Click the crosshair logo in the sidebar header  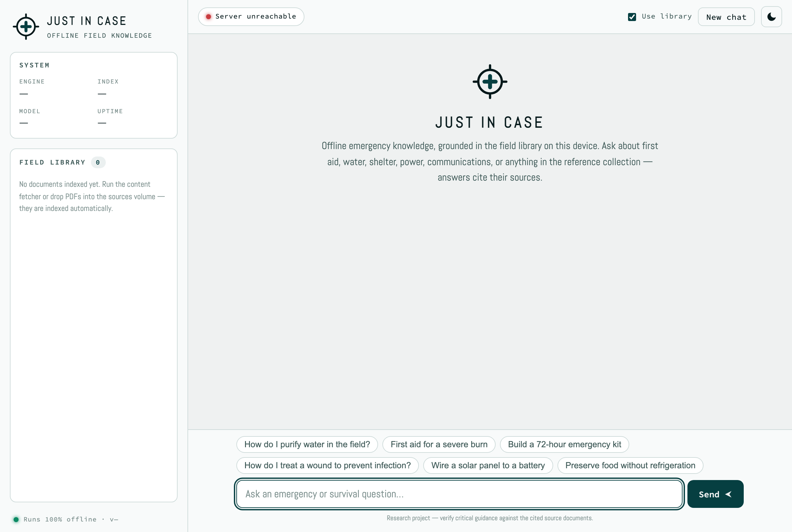click(x=26, y=27)
